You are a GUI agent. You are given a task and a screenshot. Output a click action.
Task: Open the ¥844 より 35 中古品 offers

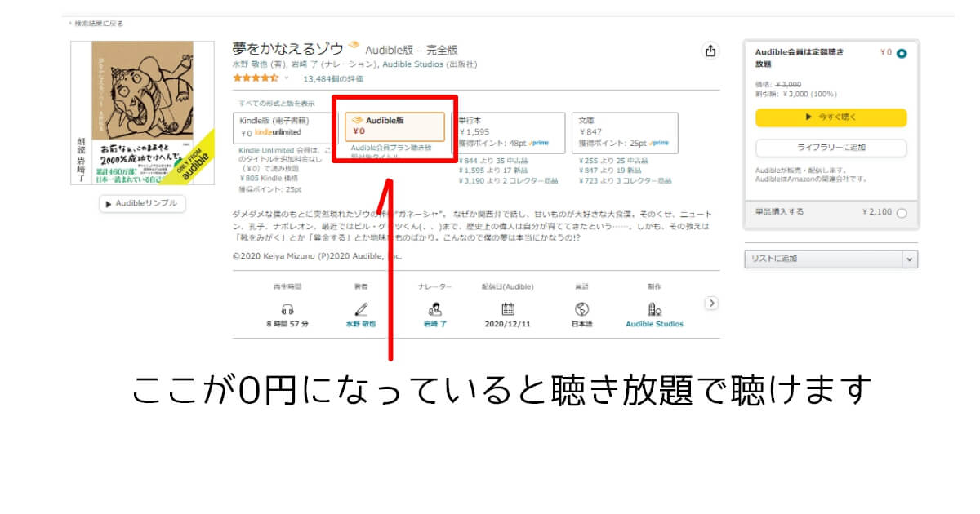[x=492, y=161]
